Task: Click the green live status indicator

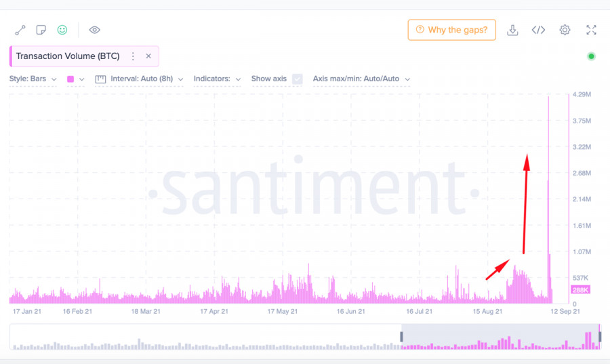Action: click(591, 56)
